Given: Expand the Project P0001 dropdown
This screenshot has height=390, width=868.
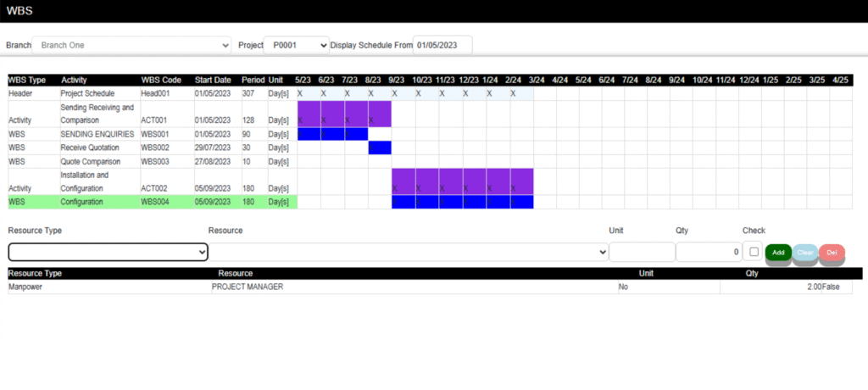Looking at the screenshot, I should tap(297, 44).
